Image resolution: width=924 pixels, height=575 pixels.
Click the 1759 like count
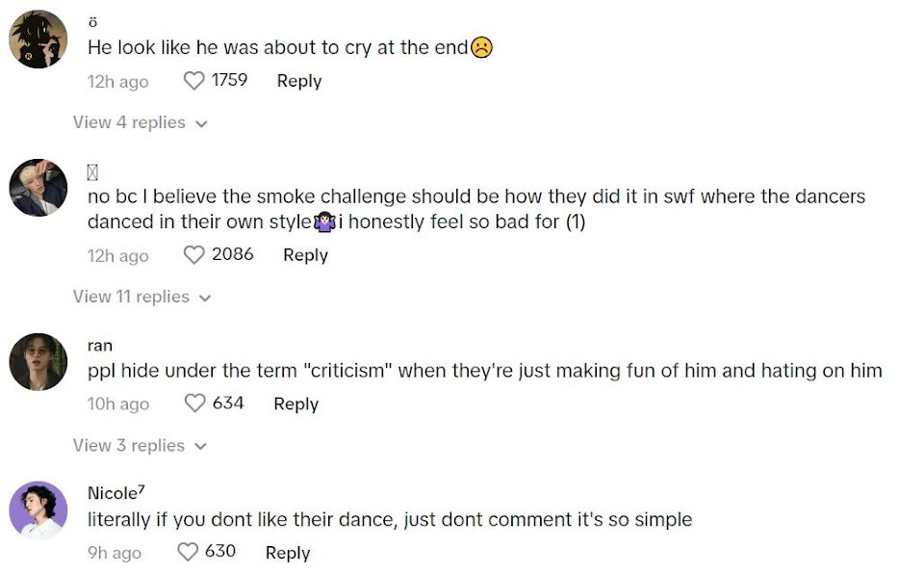(x=229, y=81)
